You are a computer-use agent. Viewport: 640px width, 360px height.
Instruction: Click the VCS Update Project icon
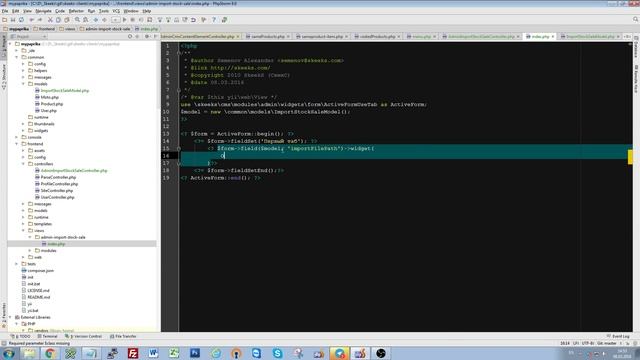(160, 20)
